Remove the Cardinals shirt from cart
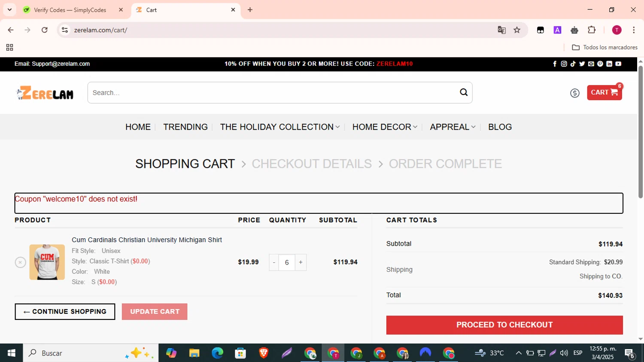Viewport: 644px width, 362px height. [x=20, y=262]
